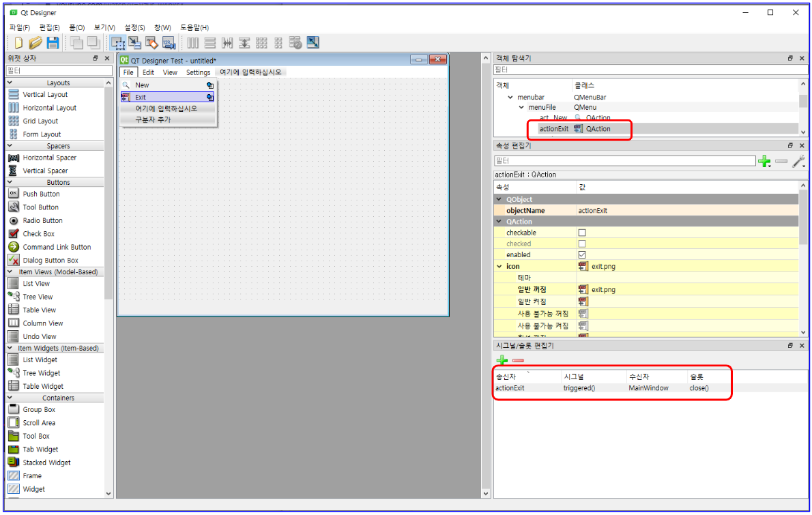The height and width of the screenshot is (515, 812).
Task: Open the 설정(S) menu
Action: click(x=134, y=27)
